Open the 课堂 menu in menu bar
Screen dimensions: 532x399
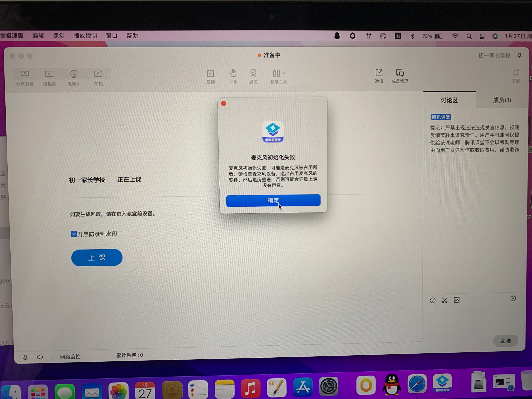(59, 36)
